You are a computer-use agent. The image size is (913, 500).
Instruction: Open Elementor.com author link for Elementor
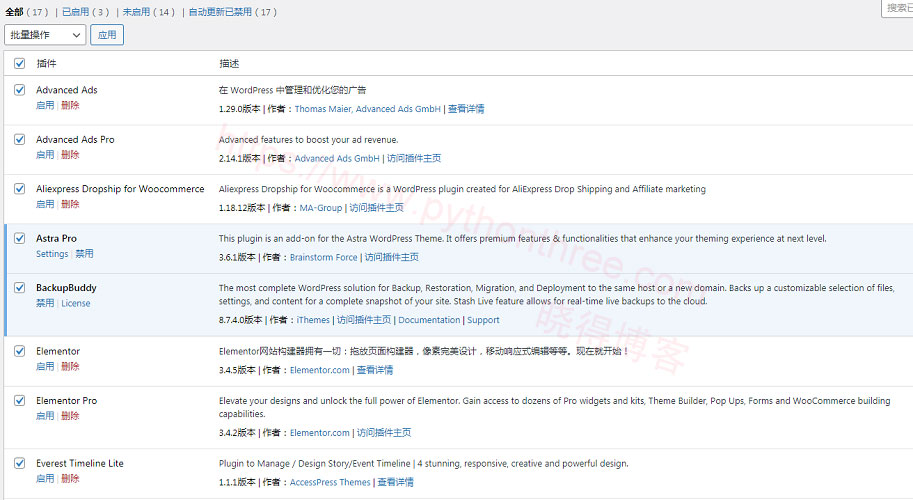[x=320, y=370]
